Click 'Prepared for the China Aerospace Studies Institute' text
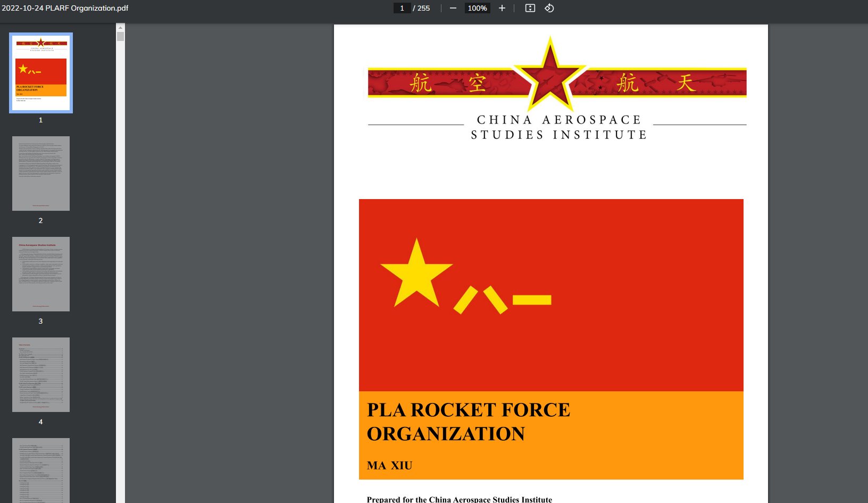The height and width of the screenshot is (503, 868). pos(460,499)
